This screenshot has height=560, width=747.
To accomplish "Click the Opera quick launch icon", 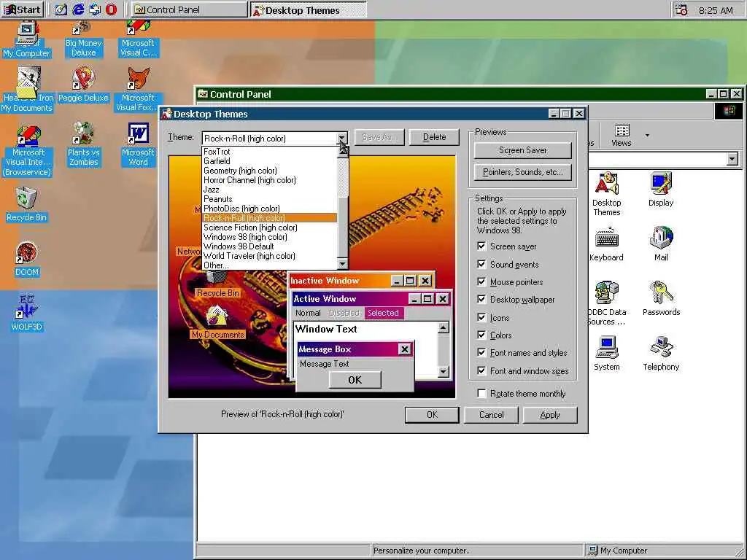I will click(111, 9).
